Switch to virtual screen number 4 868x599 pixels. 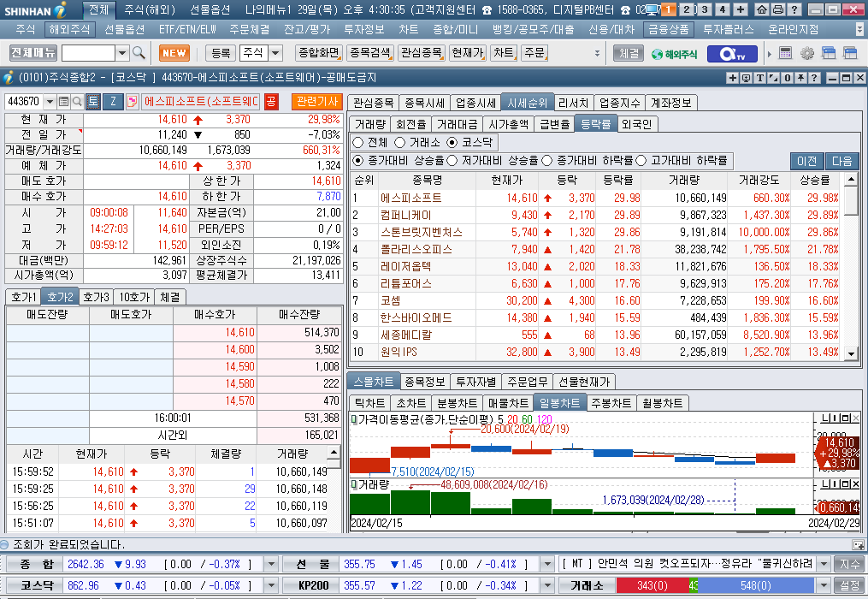[723, 9]
